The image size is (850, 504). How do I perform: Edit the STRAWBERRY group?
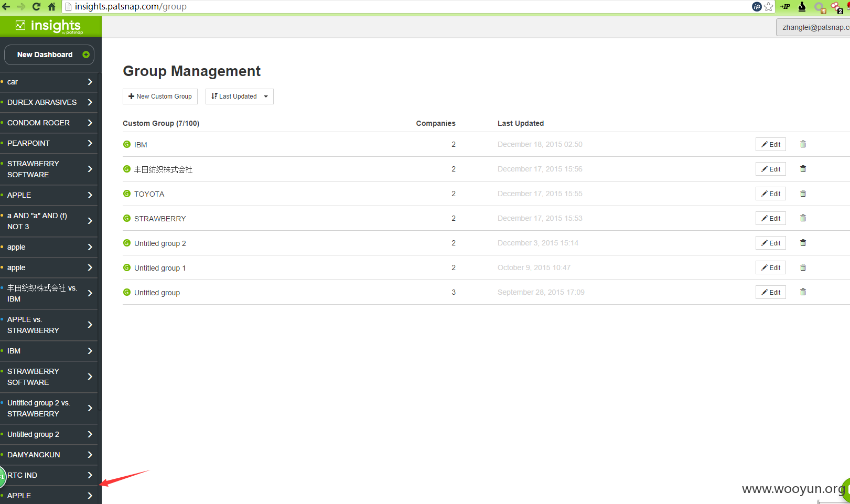coord(771,218)
